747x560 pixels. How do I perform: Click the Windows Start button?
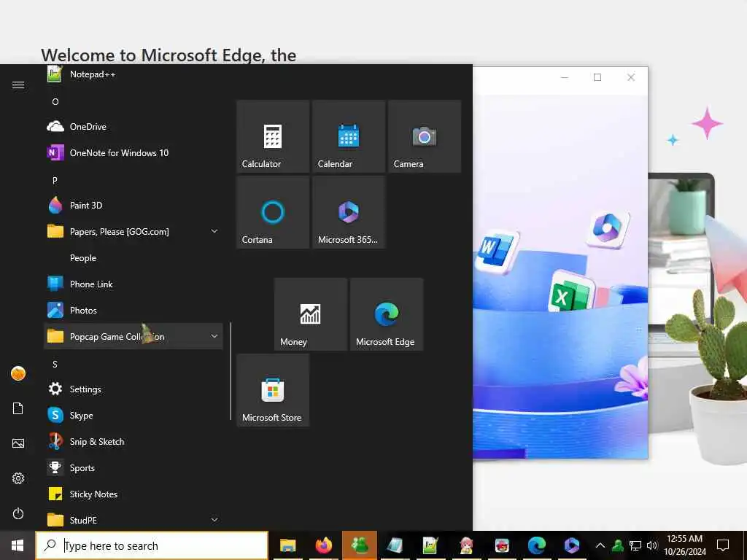(18, 545)
